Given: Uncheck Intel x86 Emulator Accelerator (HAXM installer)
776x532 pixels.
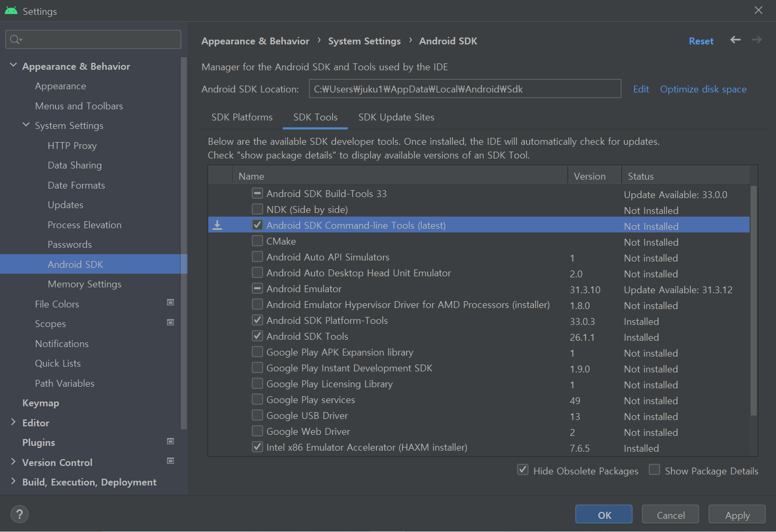Looking at the screenshot, I should pyautogui.click(x=257, y=447).
